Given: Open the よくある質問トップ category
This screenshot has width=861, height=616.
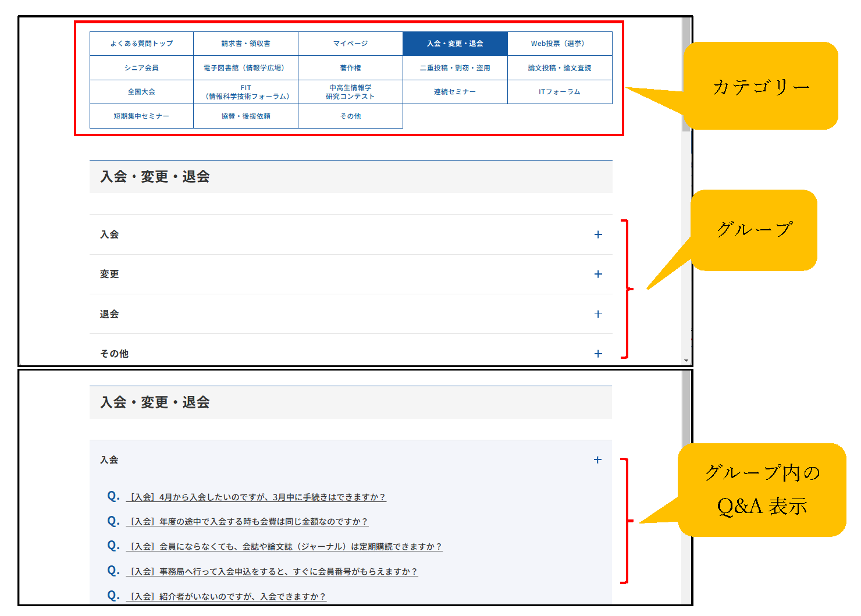Looking at the screenshot, I should pyautogui.click(x=141, y=44).
